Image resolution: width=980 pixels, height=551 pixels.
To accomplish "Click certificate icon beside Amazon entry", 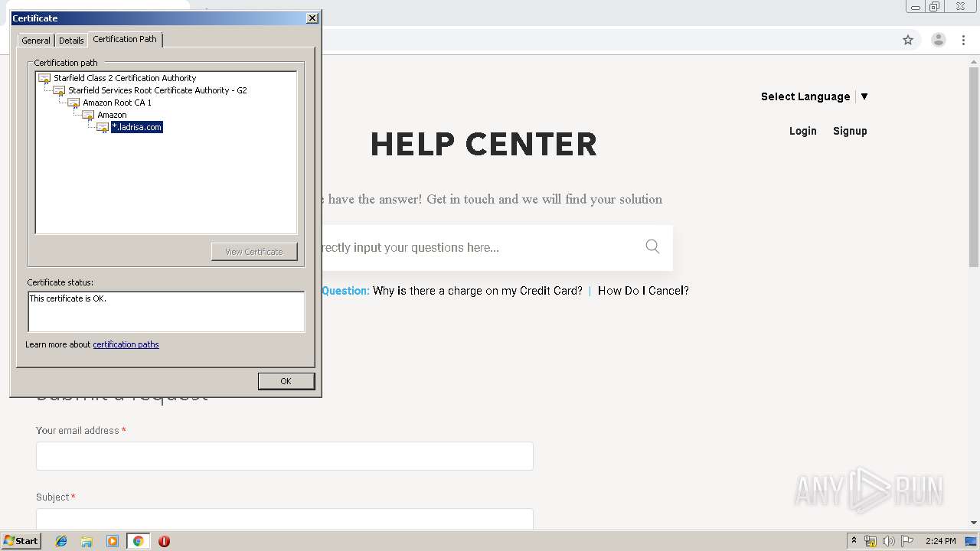I will (88, 116).
